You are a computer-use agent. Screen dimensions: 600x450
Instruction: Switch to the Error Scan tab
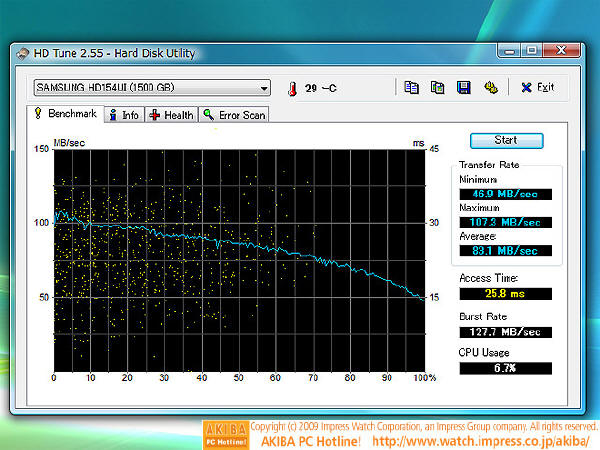(x=234, y=115)
